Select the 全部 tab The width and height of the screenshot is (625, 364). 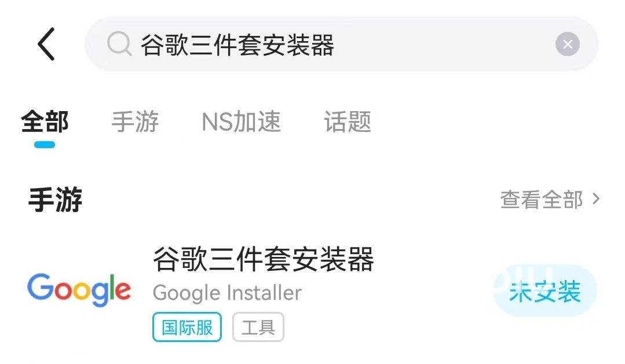point(45,122)
